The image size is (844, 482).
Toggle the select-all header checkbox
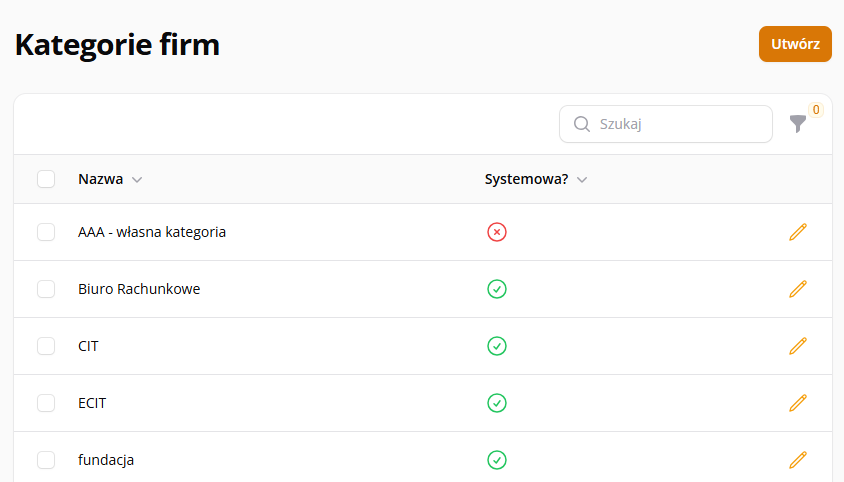point(46,179)
